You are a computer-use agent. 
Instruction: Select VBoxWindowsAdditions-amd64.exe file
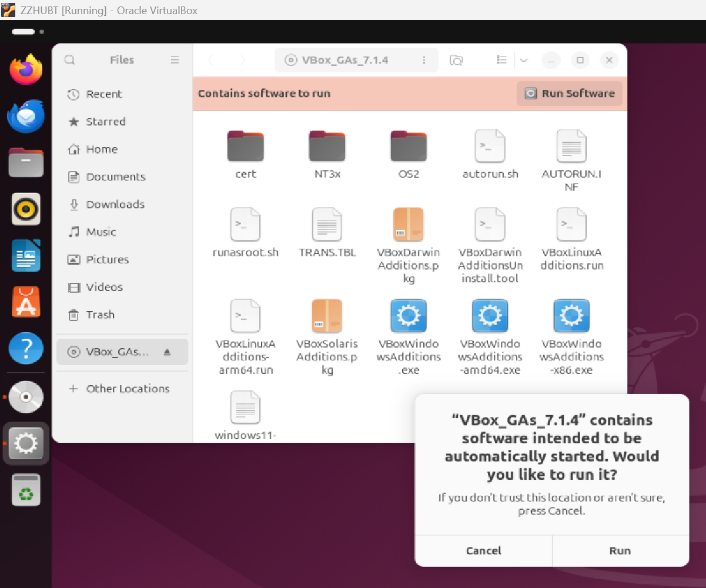click(x=490, y=338)
